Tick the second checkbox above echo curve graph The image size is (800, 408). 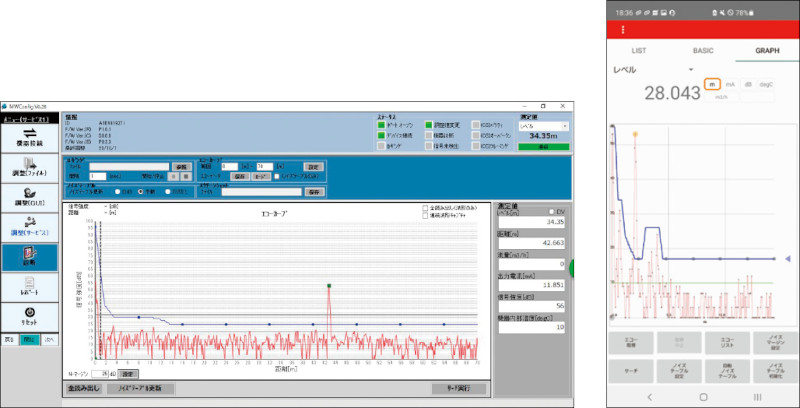(425, 216)
